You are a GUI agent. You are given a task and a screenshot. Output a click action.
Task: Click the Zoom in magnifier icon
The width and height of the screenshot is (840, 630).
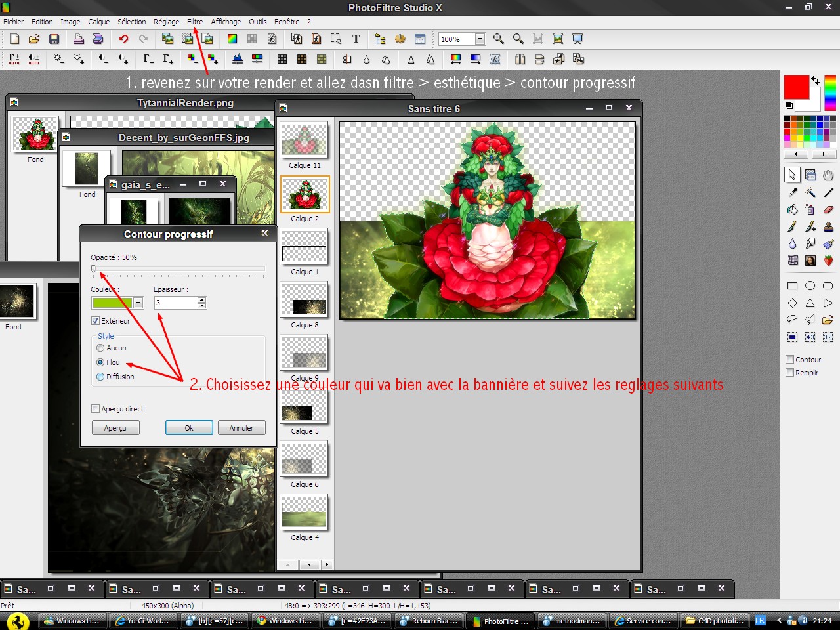coord(499,39)
